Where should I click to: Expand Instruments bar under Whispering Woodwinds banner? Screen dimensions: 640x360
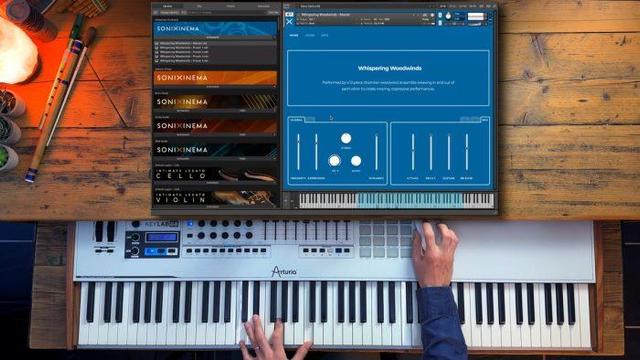213,37
